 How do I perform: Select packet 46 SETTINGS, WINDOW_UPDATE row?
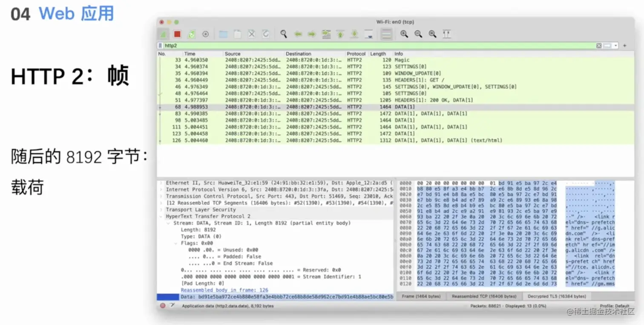click(x=396, y=87)
